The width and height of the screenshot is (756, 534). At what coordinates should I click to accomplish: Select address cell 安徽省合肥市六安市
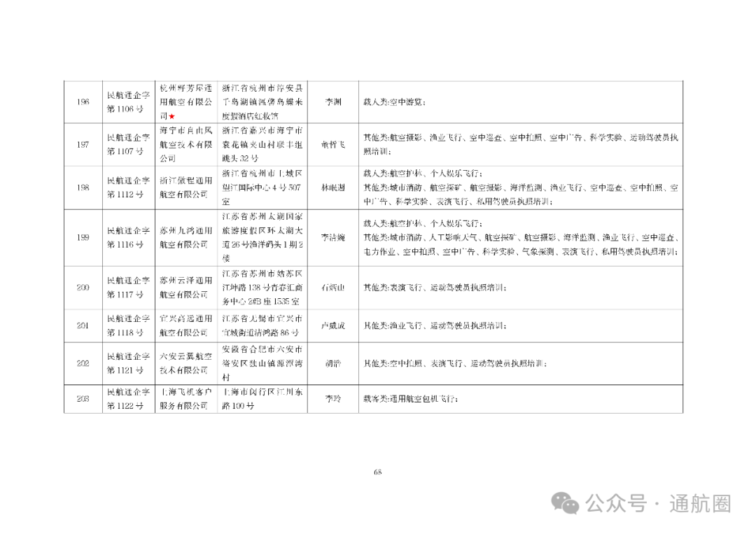(x=262, y=363)
